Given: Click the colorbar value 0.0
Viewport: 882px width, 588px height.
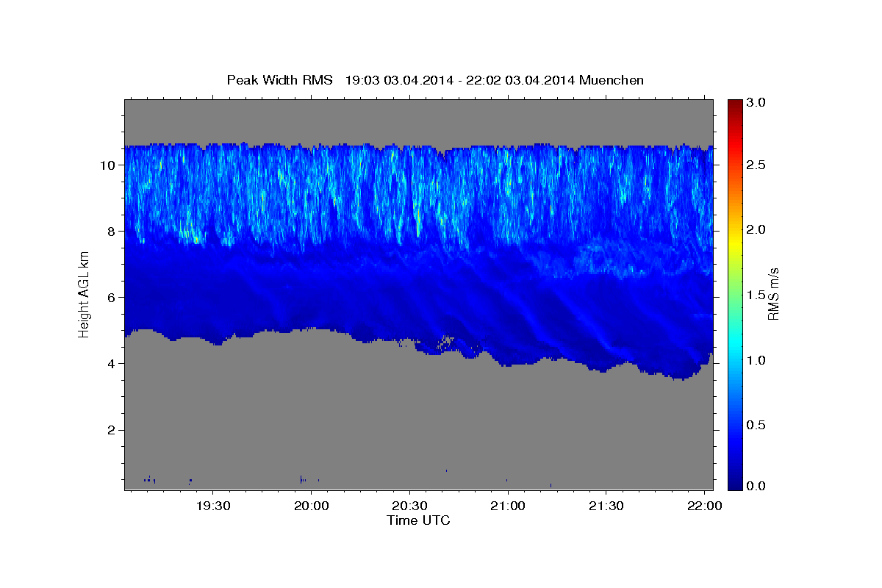Looking at the screenshot, I should pyautogui.click(x=757, y=486).
